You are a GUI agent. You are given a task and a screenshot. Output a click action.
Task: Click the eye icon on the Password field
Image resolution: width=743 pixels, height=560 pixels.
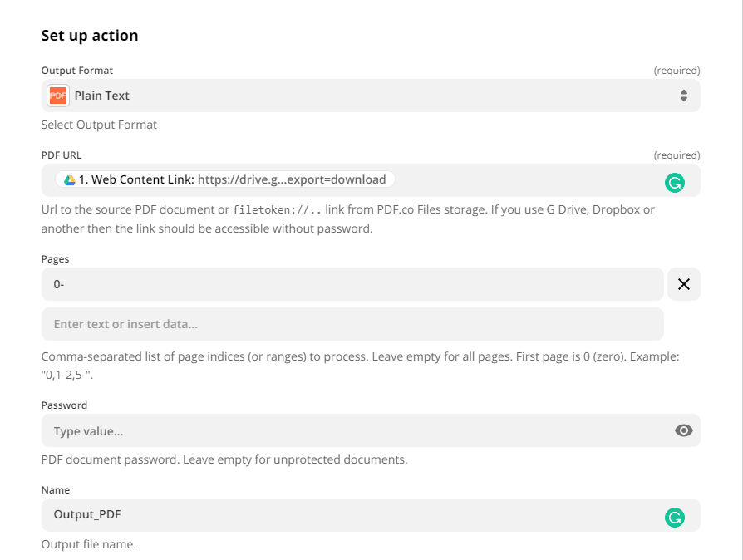[x=683, y=430]
